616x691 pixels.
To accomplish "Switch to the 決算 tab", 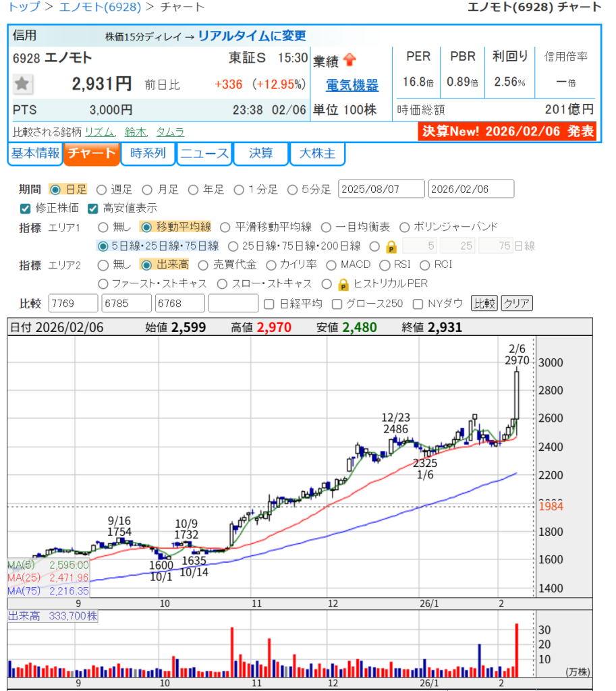I will pos(261,153).
